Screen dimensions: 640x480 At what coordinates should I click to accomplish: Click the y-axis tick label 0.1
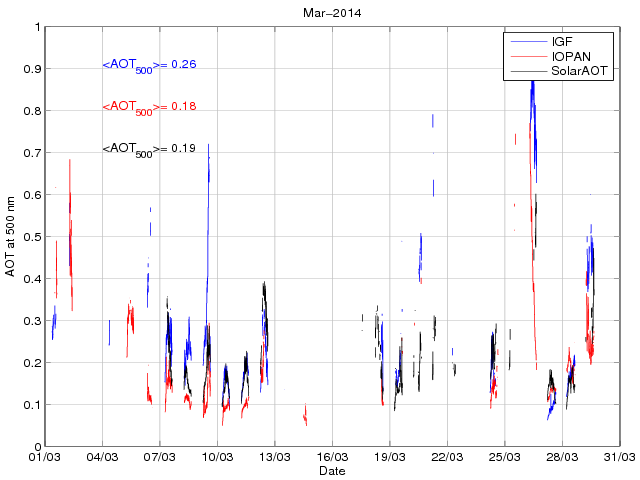tap(32, 405)
